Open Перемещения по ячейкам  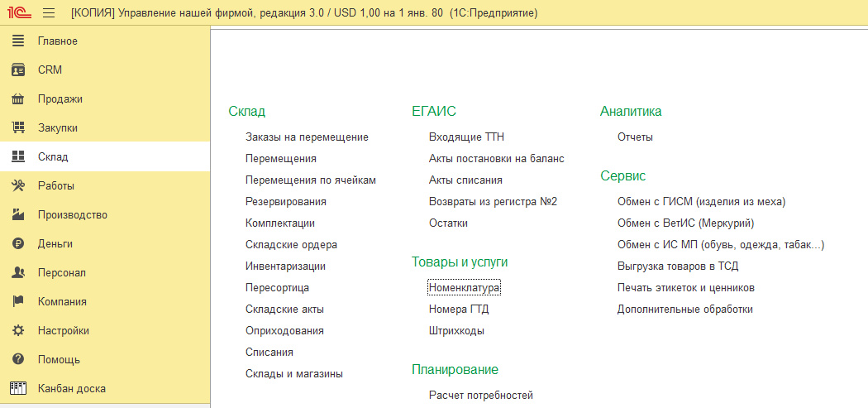311,180
